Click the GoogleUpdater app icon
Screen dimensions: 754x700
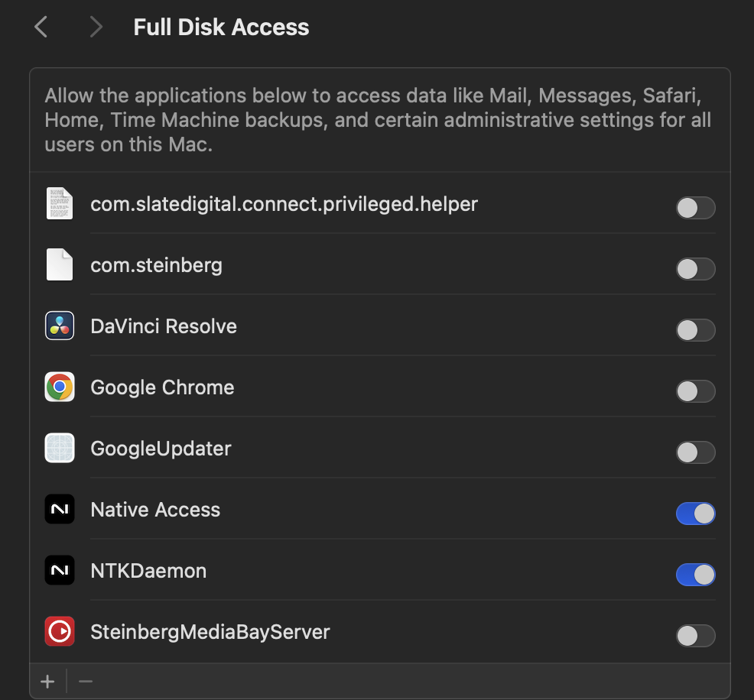[x=60, y=448]
